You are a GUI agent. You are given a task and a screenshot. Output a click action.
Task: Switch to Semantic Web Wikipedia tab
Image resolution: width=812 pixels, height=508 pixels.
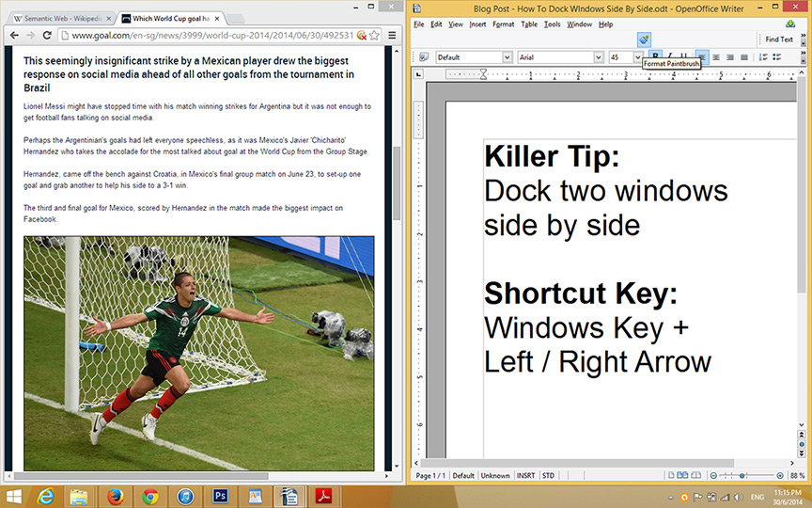pyautogui.click(x=63, y=19)
